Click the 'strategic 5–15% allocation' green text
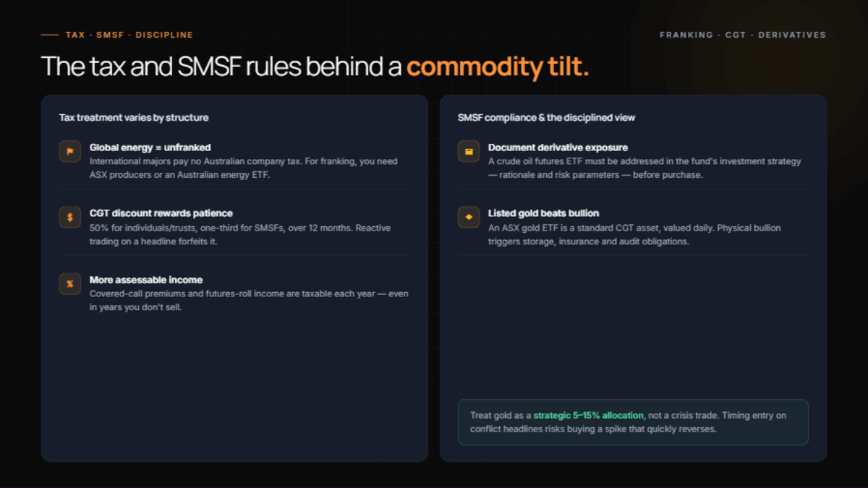Screen dimensions: 868x488 coord(588,415)
